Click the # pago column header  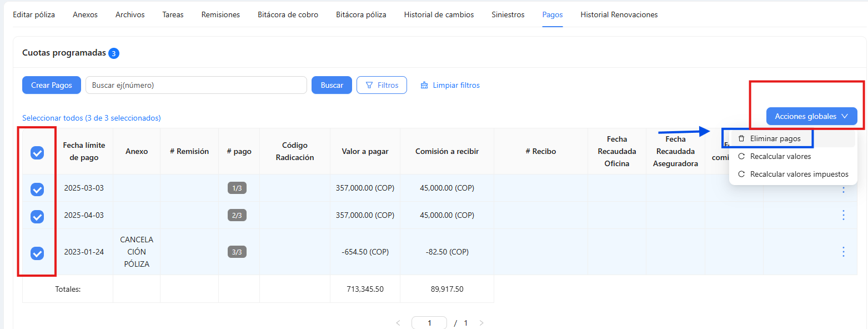click(x=239, y=151)
